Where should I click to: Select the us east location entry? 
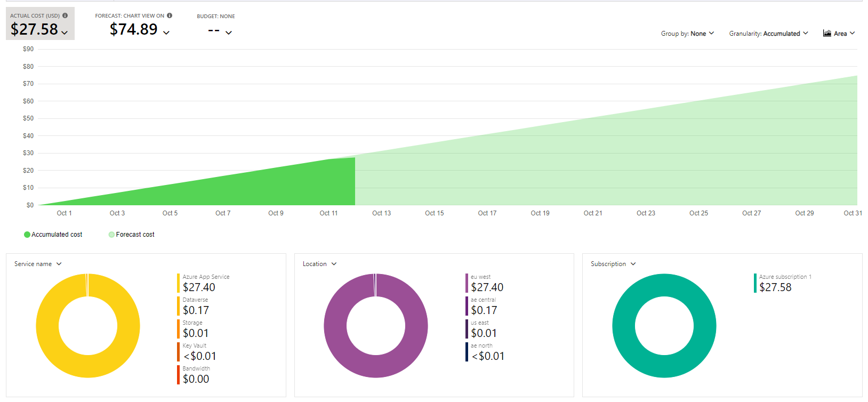click(481, 329)
